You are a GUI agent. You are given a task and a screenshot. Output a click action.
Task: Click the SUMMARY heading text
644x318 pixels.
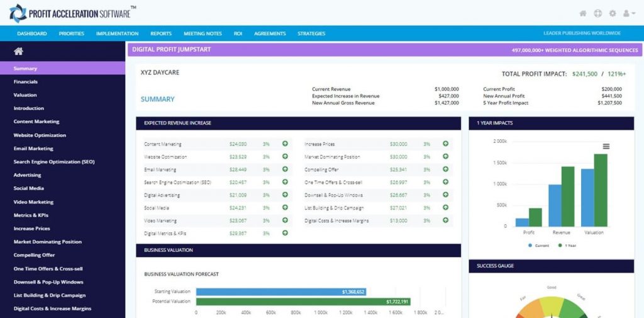pos(158,99)
